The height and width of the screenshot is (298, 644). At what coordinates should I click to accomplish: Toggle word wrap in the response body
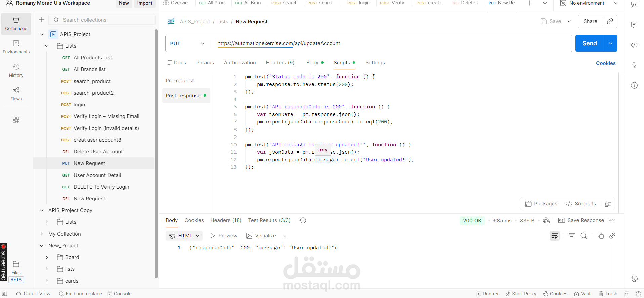pos(555,236)
